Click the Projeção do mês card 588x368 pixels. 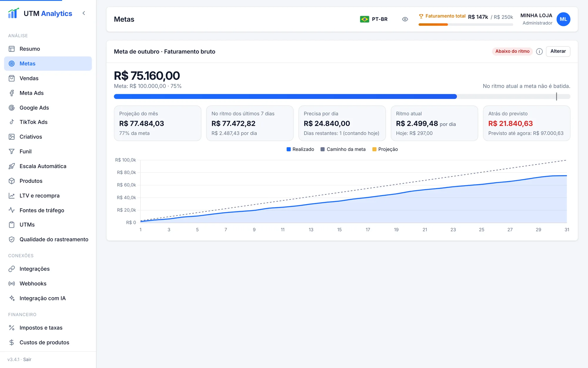[x=158, y=123]
